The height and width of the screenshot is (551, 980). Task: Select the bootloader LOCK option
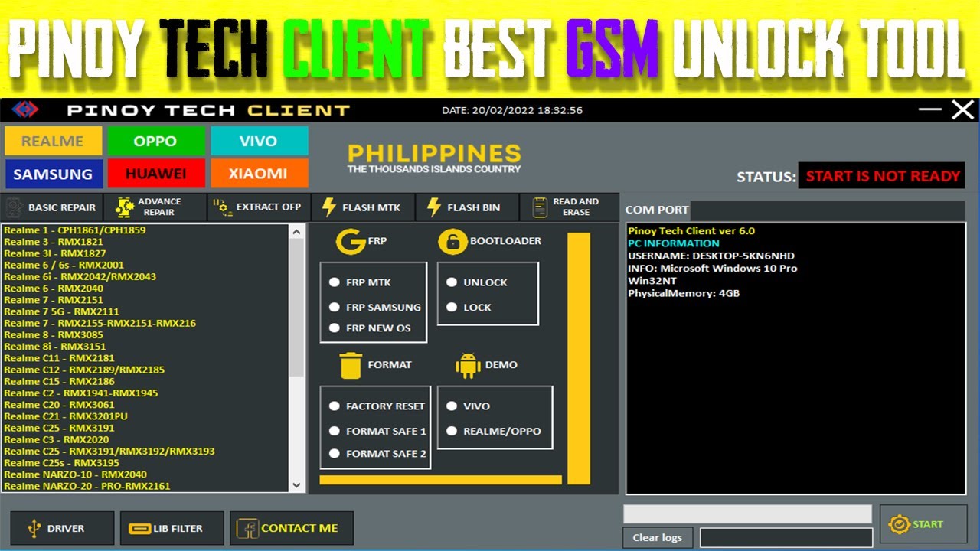(x=452, y=307)
